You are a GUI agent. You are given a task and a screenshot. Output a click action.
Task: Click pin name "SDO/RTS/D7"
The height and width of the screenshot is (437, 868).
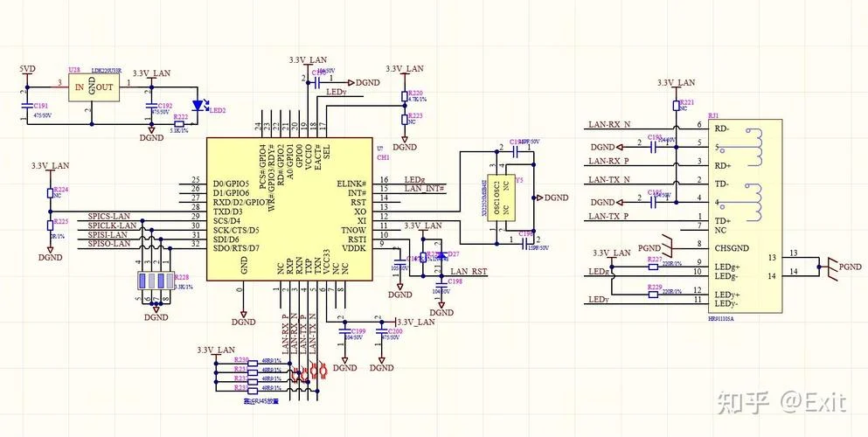(237, 248)
